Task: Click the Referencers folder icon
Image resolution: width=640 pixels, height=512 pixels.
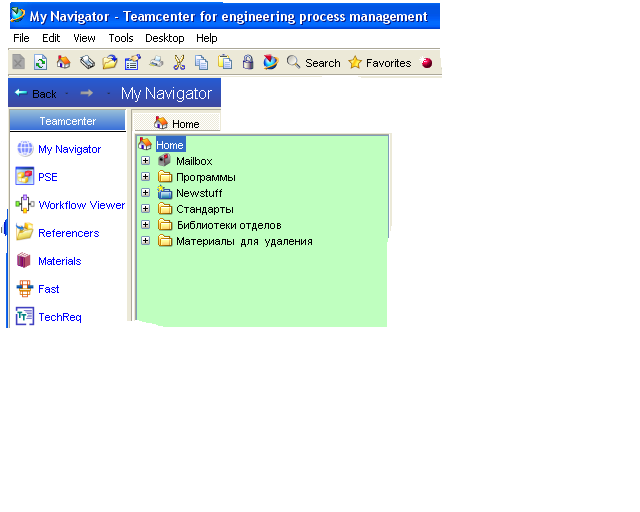Action: 24,232
